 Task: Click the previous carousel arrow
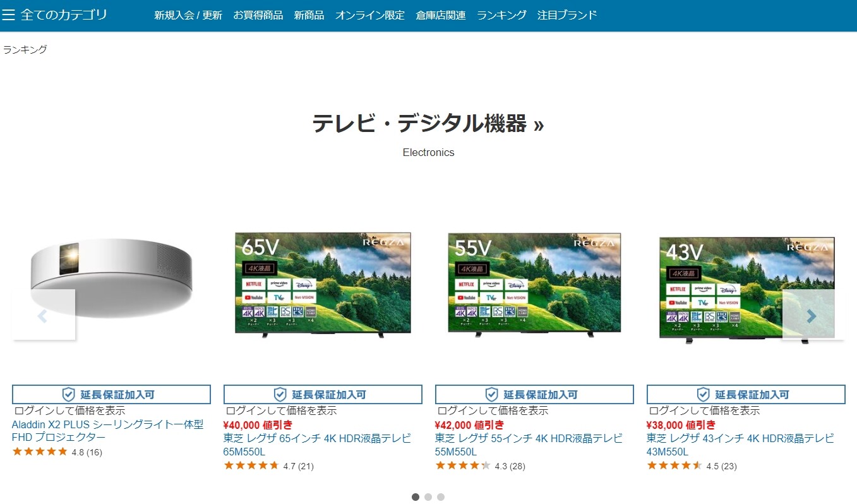[42, 316]
